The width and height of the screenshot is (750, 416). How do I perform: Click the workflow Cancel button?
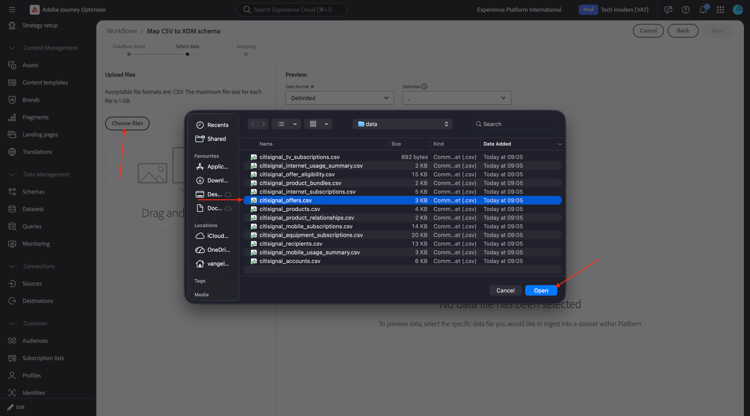[648, 31]
